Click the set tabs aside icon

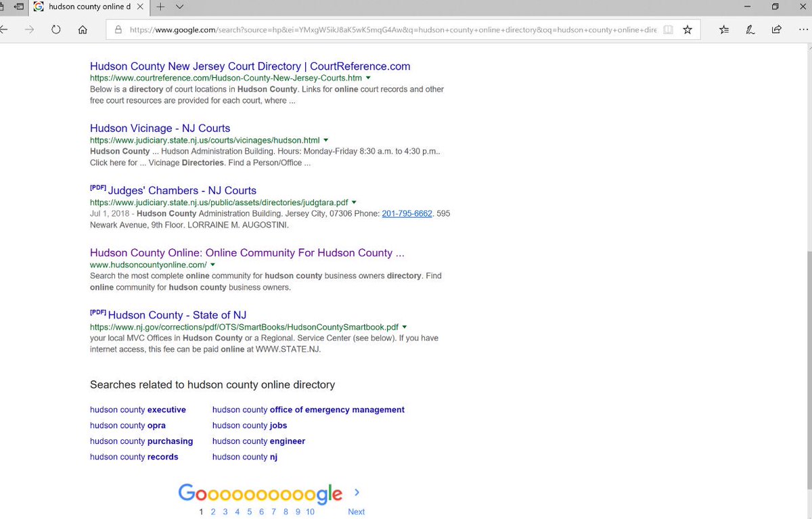(x=18, y=7)
